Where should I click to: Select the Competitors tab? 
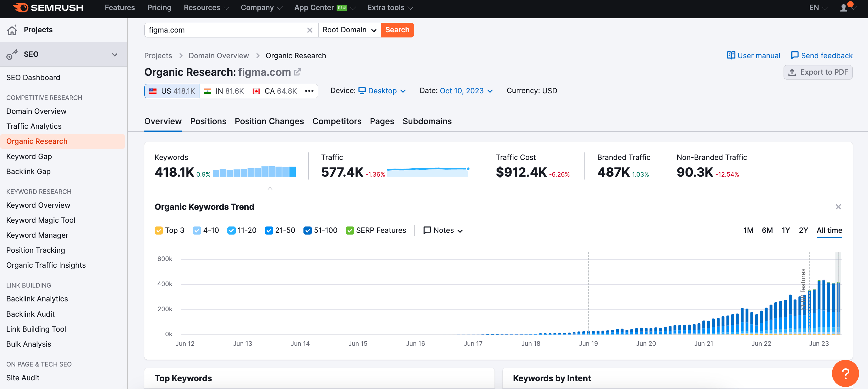pyautogui.click(x=336, y=121)
